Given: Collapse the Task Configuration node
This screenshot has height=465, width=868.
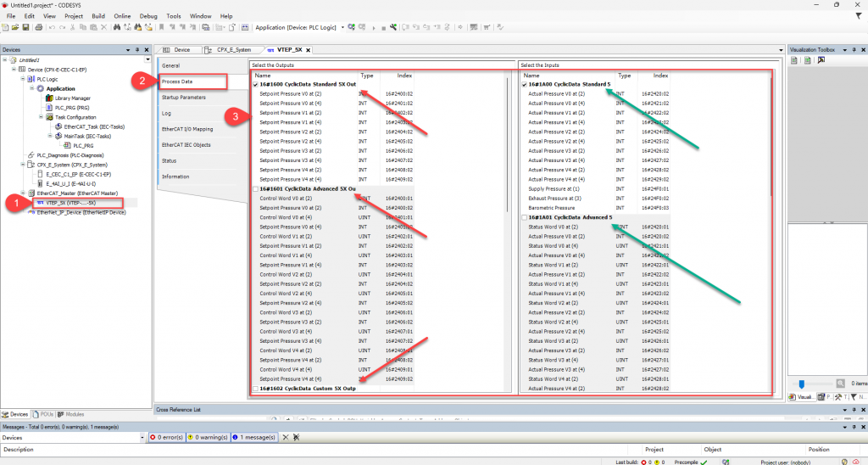Looking at the screenshot, I should pos(41,117).
